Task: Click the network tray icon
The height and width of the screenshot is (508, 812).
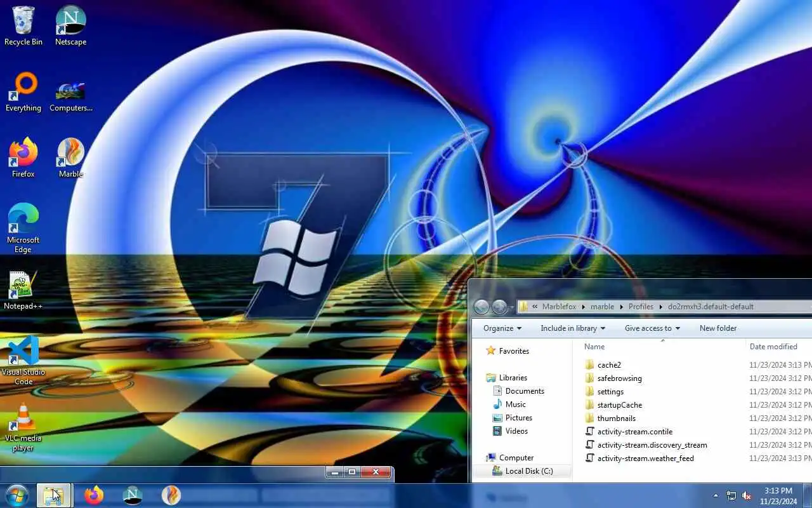Action: 731,496
